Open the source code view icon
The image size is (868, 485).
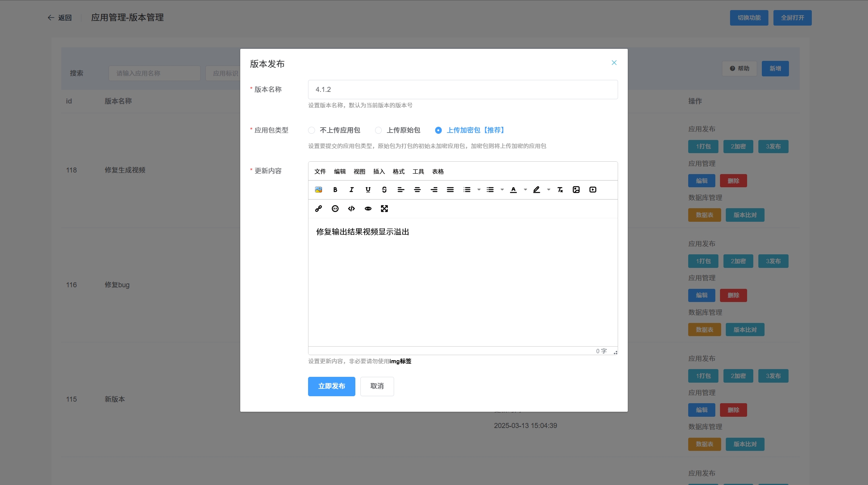pos(351,209)
